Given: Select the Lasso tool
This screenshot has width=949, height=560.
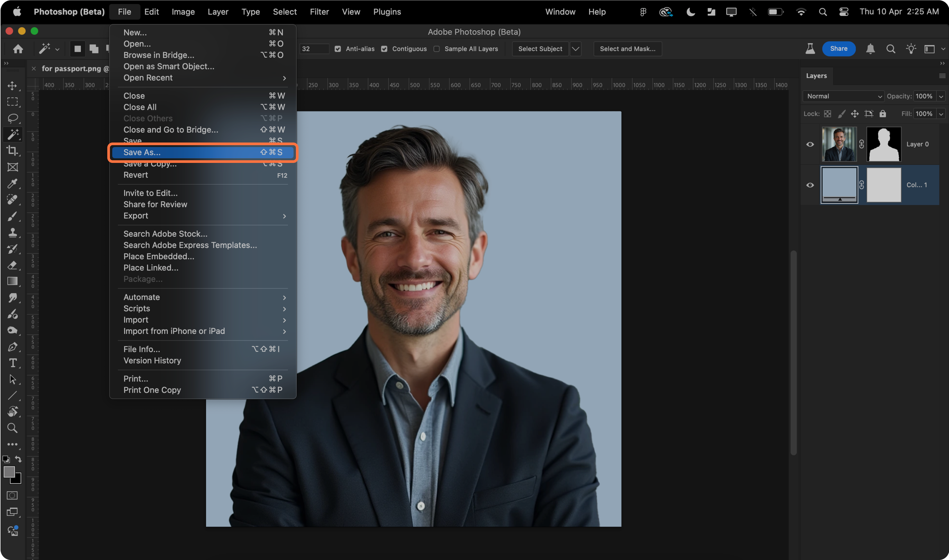Looking at the screenshot, I should click(12, 118).
